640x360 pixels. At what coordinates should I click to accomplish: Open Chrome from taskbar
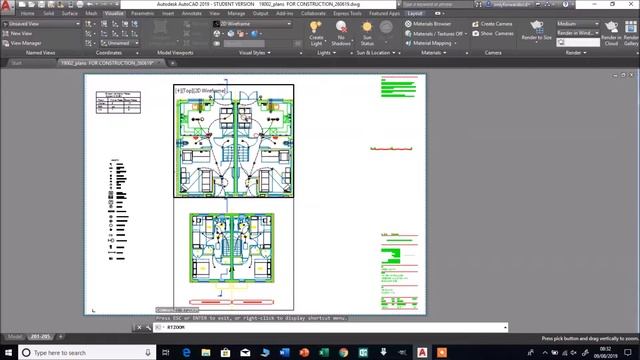(x=344, y=352)
